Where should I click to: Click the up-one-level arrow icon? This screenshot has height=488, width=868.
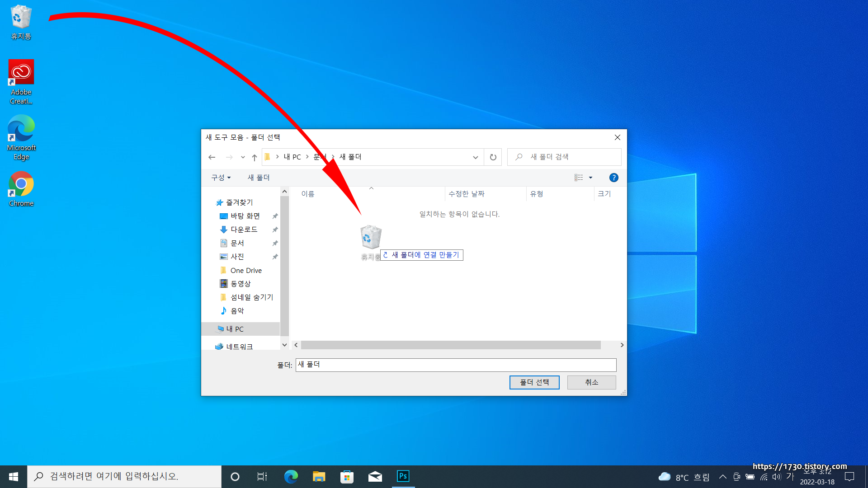tap(255, 157)
